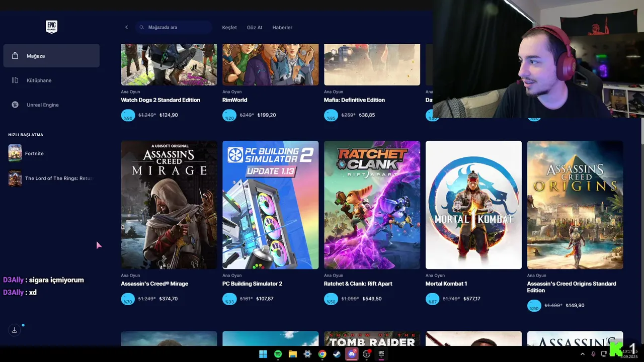Click the Mortal Kombat 1 title

(x=446, y=284)
